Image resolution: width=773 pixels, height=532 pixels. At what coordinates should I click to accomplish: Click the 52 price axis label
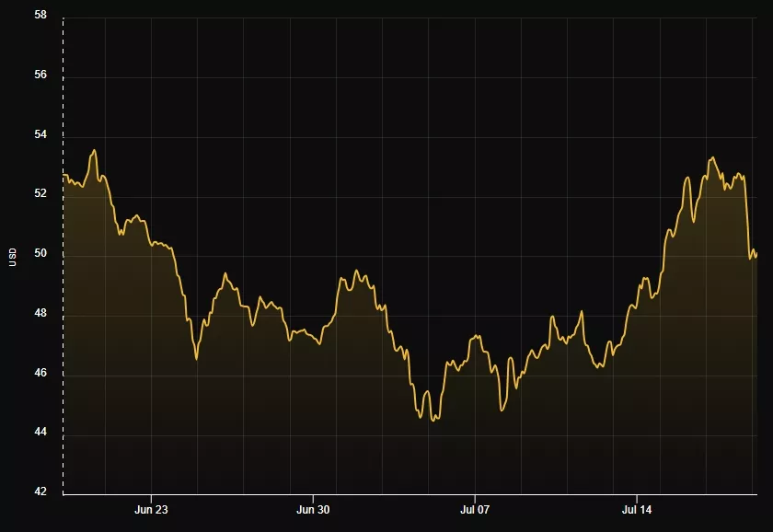40,194
